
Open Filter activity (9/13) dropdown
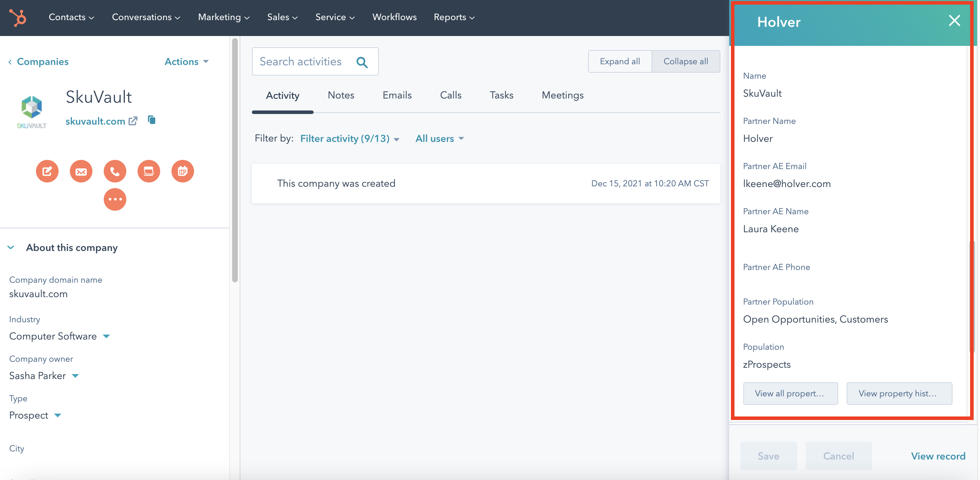tap(350, 139)
